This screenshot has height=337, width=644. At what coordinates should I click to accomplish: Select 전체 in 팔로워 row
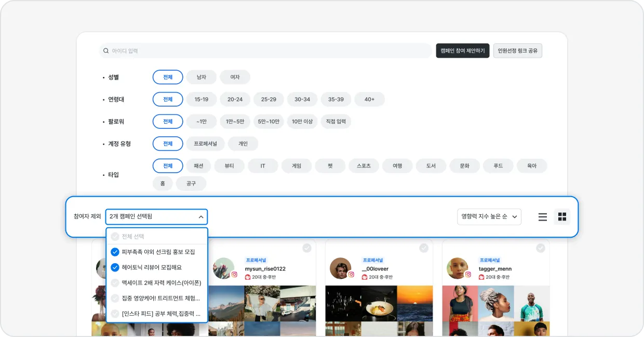click(x=168, y=121)
